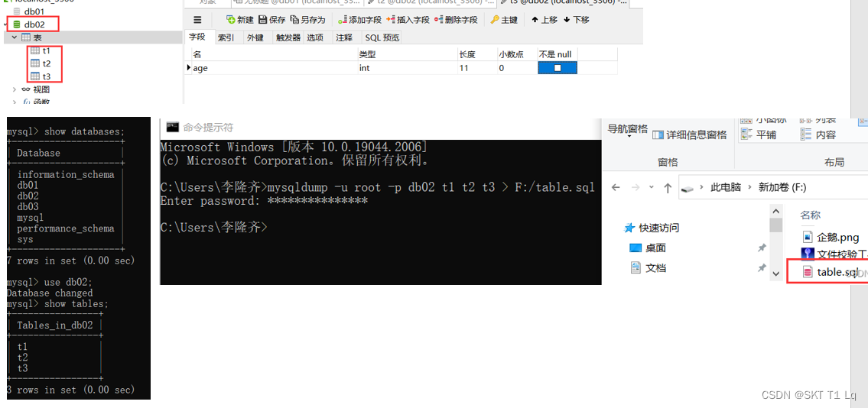
Task: Click the pin icon beside 桌面
Action: (x=762, y=248)
